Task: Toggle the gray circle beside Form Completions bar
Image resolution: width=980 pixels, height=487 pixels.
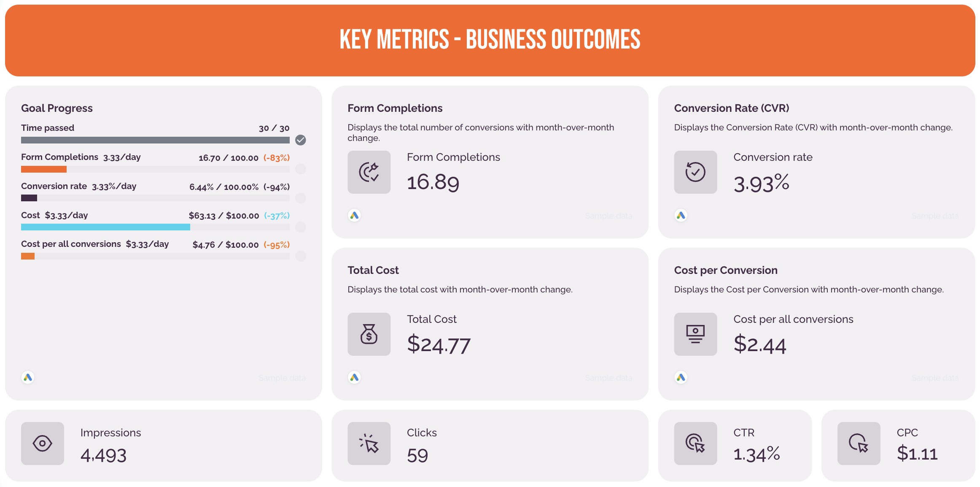Action: [x=301, y=169]
